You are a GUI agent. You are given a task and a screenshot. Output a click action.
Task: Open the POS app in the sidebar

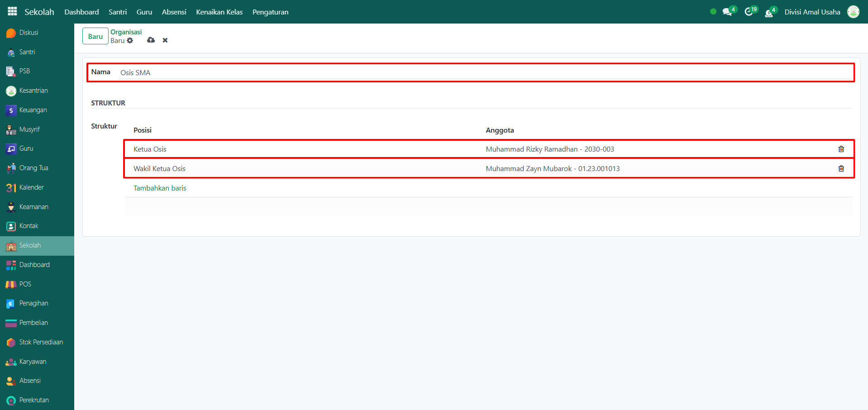(25, 284)
